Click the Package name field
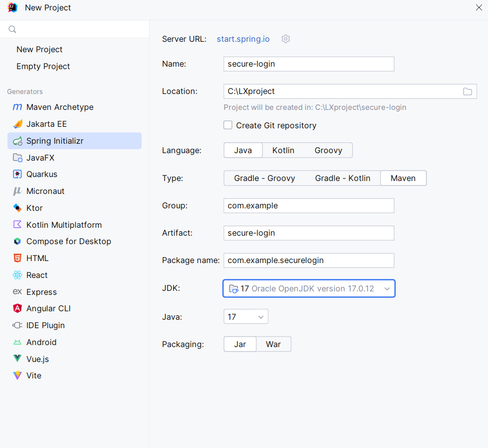This screenshot has width=488, height=448. [309, 260]
